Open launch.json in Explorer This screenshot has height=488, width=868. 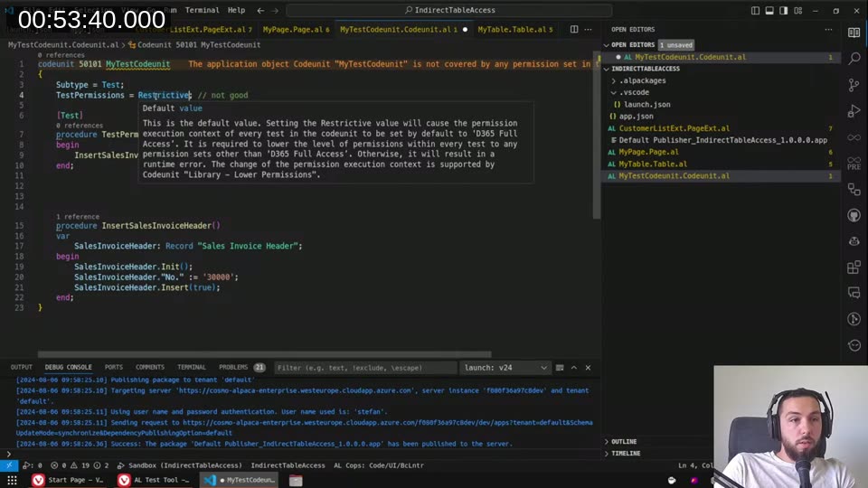pyautogui.click(x=647, y=104)
